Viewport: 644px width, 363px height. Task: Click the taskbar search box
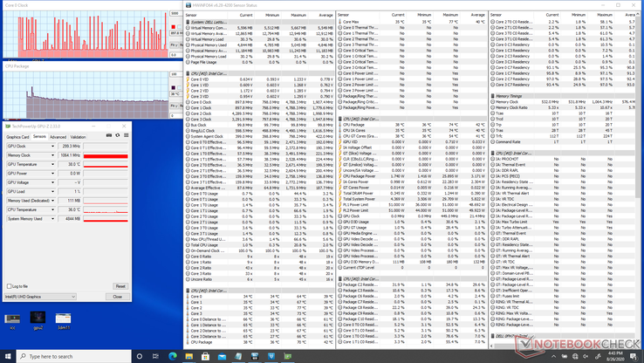coord(74,356)
